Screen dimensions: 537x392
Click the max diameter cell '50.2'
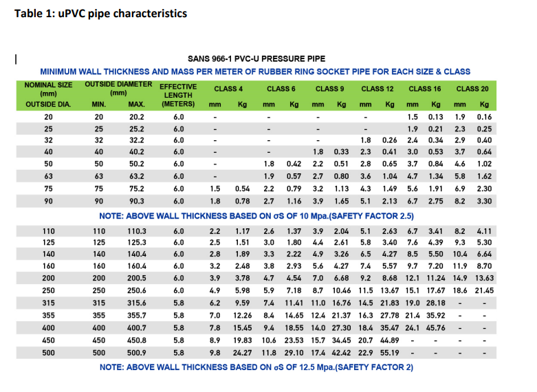coord(137,164)
